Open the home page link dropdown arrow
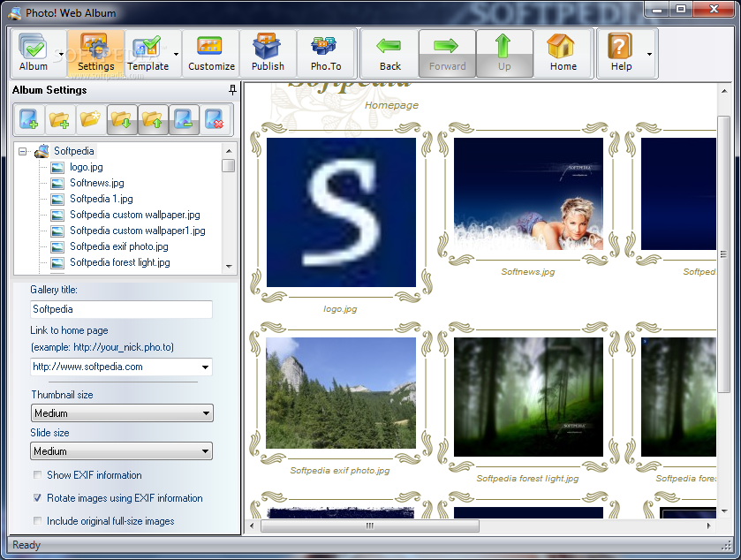The width and height of the screenshot is (741, 560). click(205, 367)
